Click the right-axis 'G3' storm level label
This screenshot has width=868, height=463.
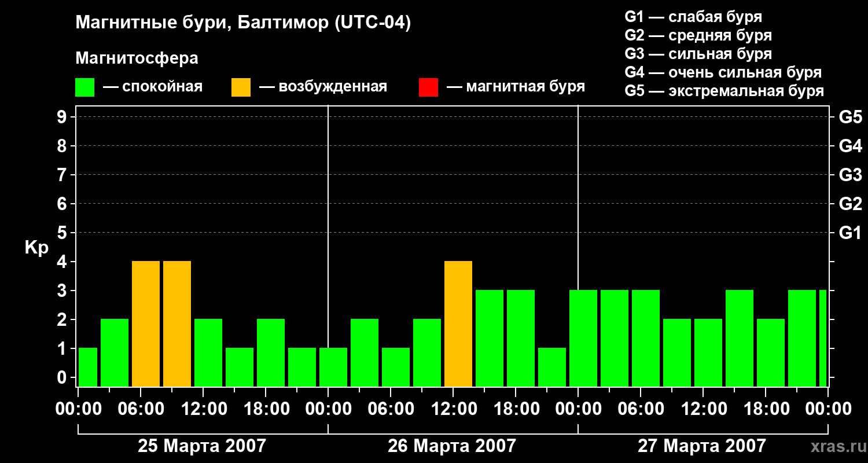pyautogui.click(x=850, y=175)
